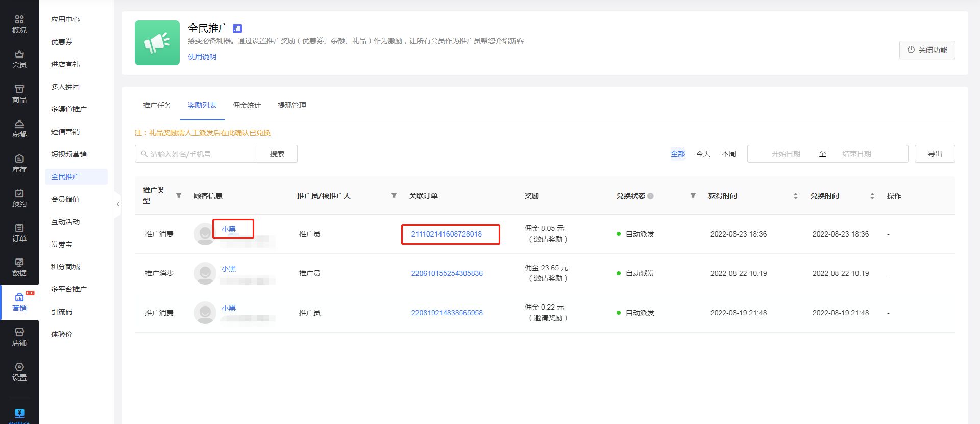
Task: Click the avatar in the 2022-08-19 row
Action: (205, 313)
